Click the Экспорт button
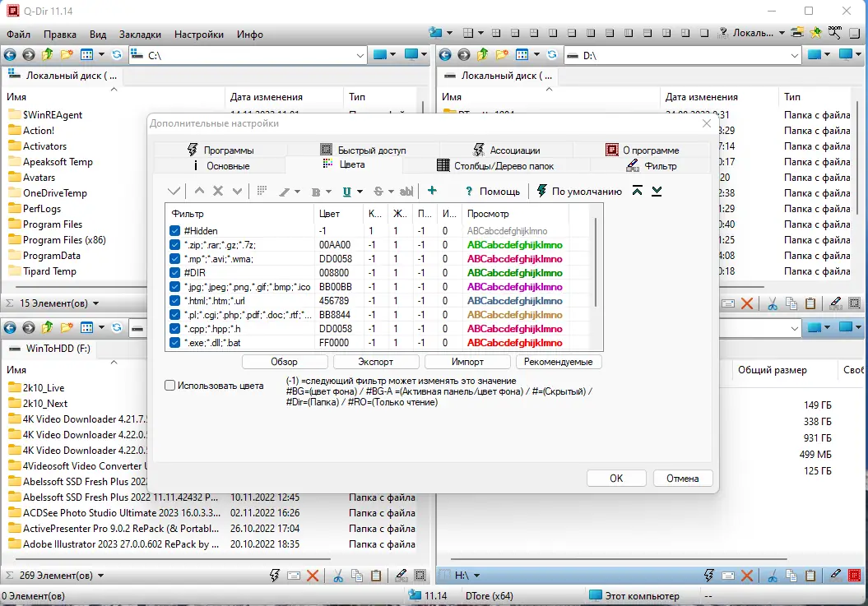Screen dimensions: 868x606 click(376, 362)
